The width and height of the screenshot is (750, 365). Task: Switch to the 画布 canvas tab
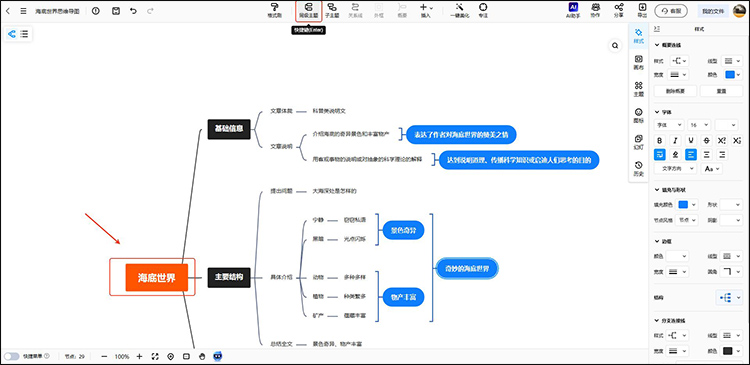tap(638, 62)
